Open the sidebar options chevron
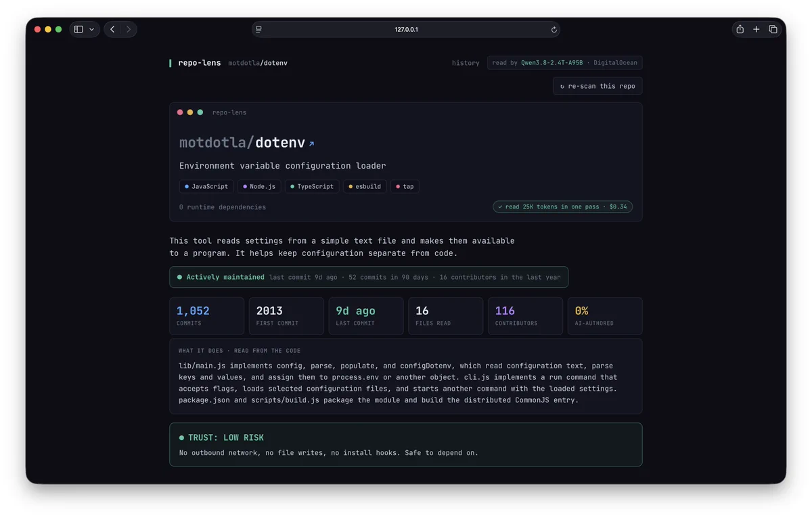The image size is (812, 518). tap(91, 29)
